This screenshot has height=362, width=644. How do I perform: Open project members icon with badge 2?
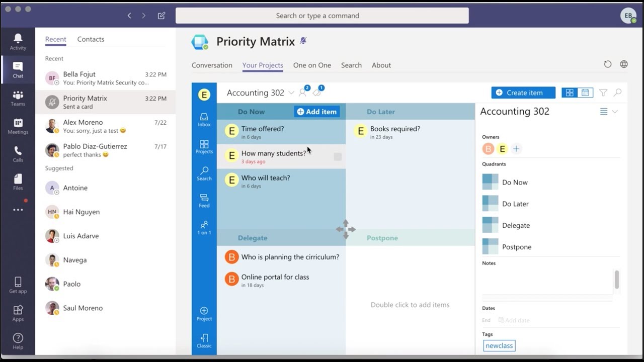(x=304, y=92)
